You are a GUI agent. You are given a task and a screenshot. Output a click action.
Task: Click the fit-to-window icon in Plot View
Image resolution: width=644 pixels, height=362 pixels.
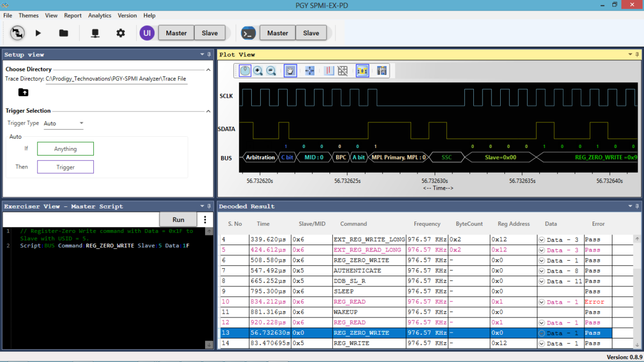[310, 70]
